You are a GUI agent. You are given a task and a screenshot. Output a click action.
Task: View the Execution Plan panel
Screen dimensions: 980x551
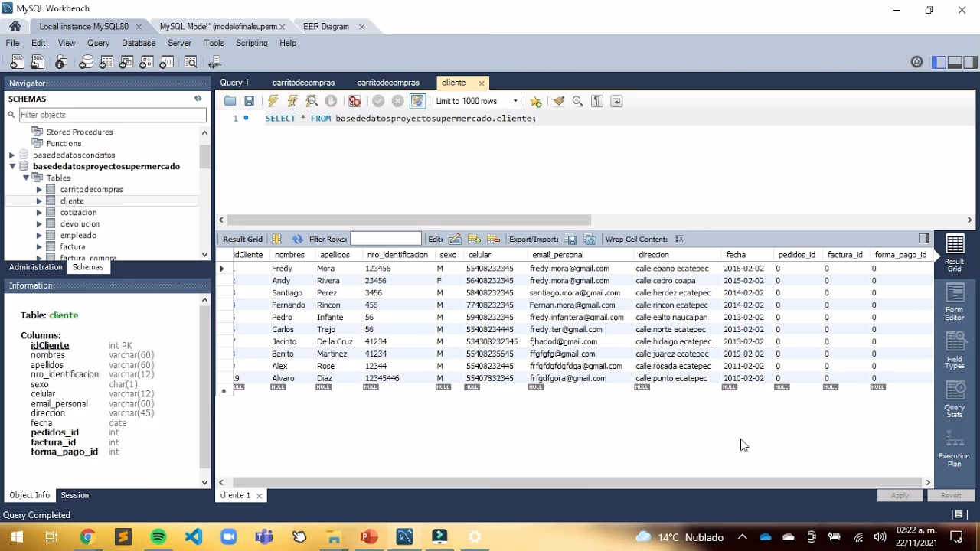pyautogui.click(x=955, y=448)
